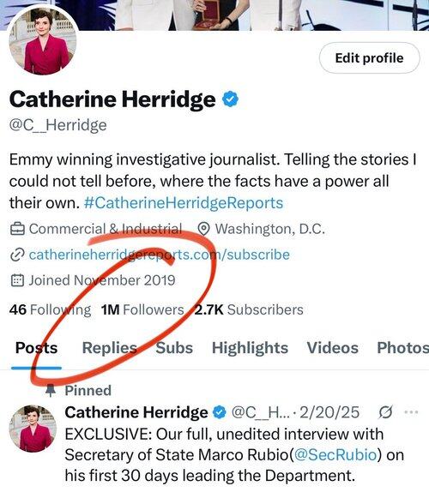The image size is (429, 504).
Task: Open the three-dot menu on pinned post
Action: tap(411, 411)
